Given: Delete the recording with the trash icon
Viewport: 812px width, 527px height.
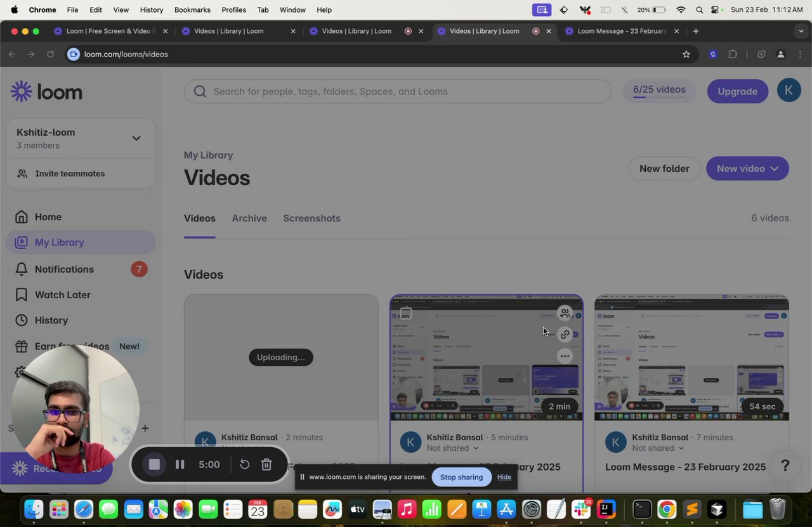Looking at the screenshot, I should [266, 464].
